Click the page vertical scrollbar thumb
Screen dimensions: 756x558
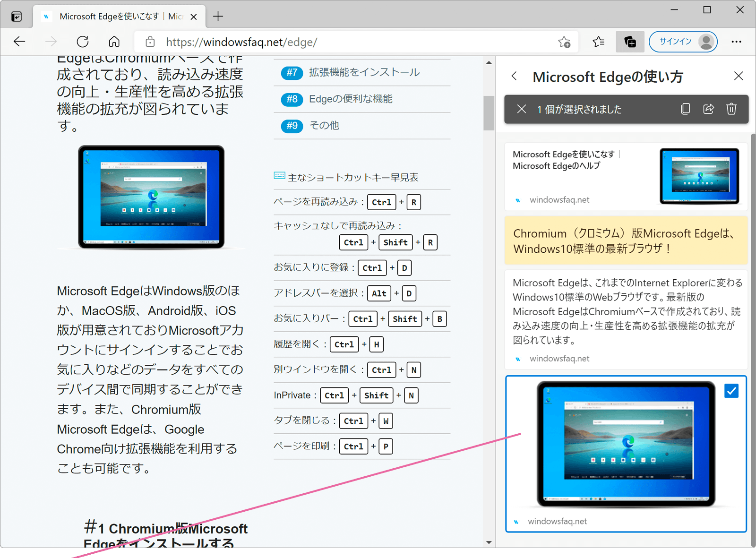(489, 113)
